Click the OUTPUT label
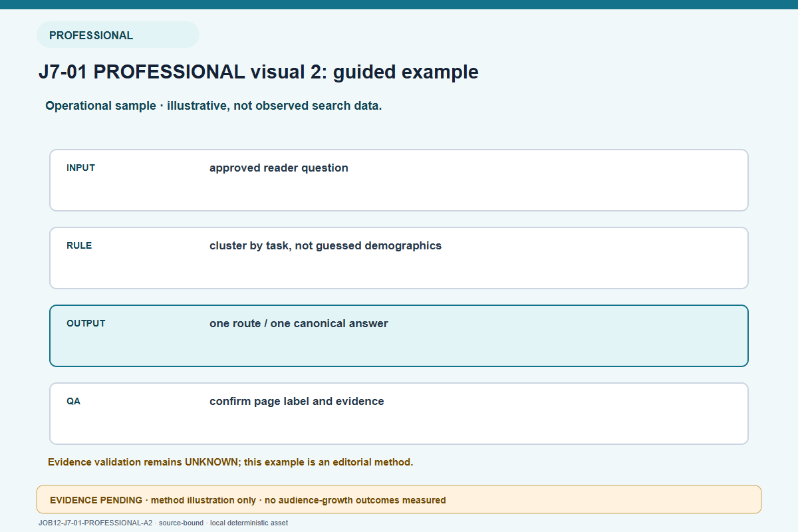Viewport: 798px width, 532px height. coord(86,323)
